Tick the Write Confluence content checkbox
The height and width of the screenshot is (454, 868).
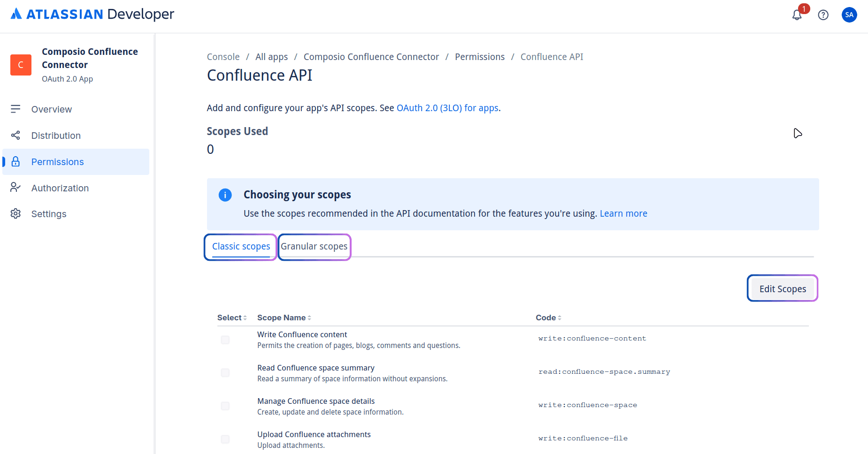(225, 340)
